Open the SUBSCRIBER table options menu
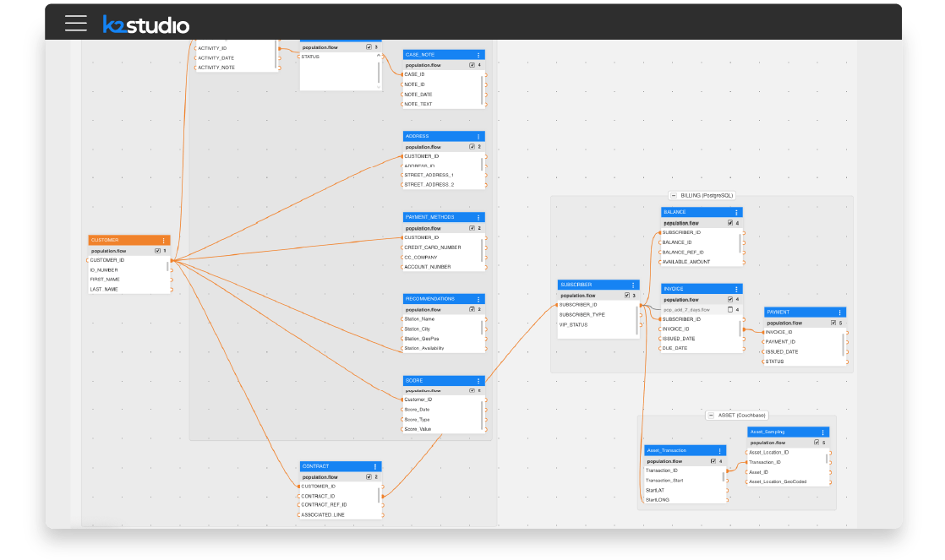The height and width of the screenshot is (560, 945). coord(633,285)
